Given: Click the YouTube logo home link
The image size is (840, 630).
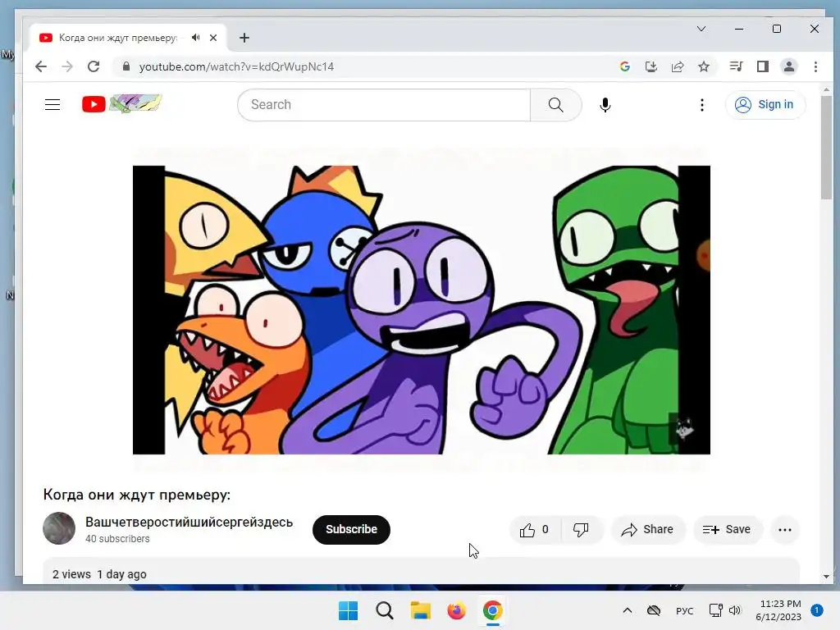Looking at the screenshot, I should click(121, 104).
